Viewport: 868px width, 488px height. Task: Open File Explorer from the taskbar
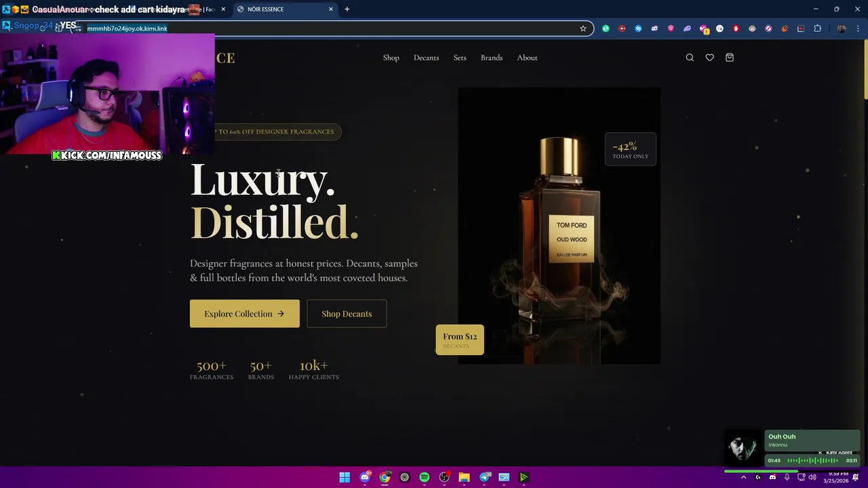[465, 477]
